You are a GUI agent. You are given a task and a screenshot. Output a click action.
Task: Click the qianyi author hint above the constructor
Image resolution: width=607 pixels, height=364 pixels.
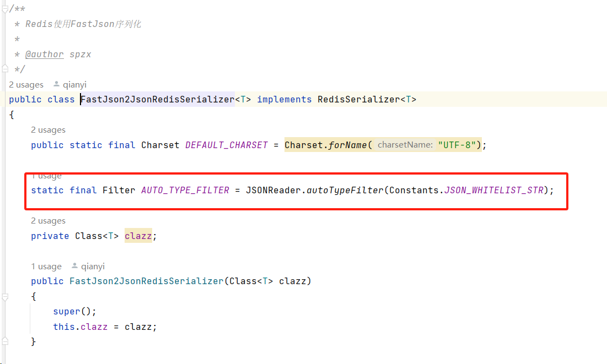click(x=93, y=267)
